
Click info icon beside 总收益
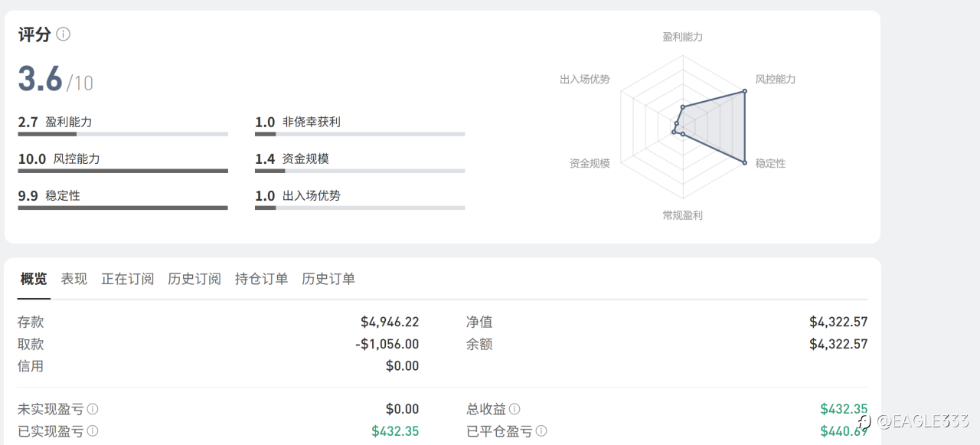click(514, 409)
